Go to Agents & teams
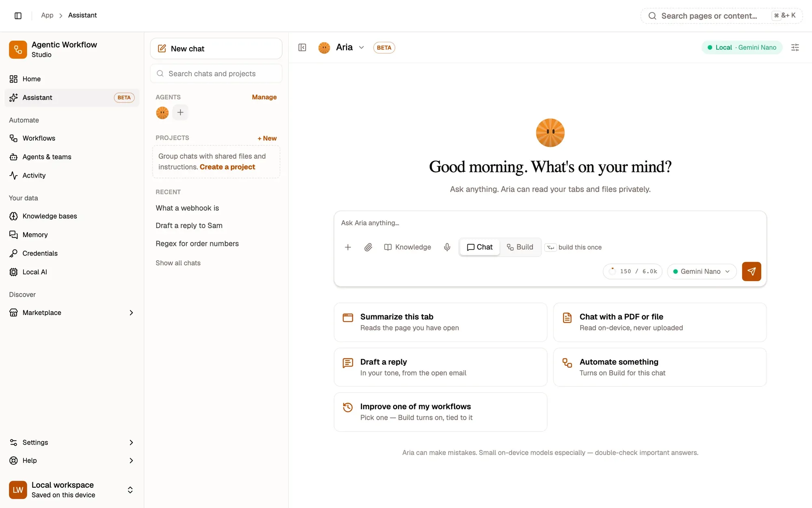Viewport: 812px width, 508px height. coord(72,157)
